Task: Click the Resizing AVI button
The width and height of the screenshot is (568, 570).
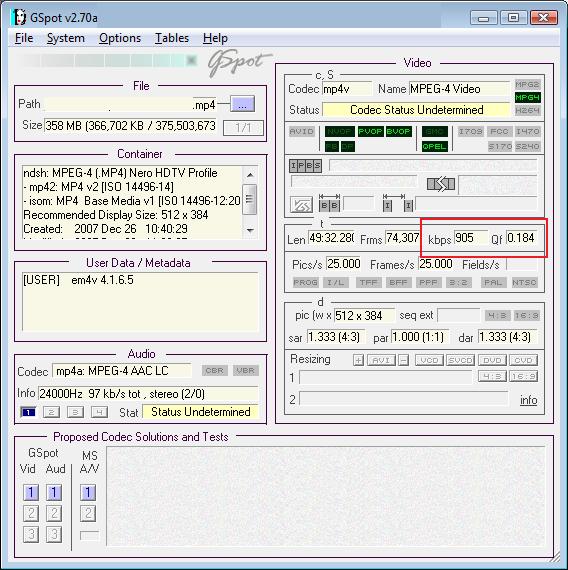Action: (381, 360)
